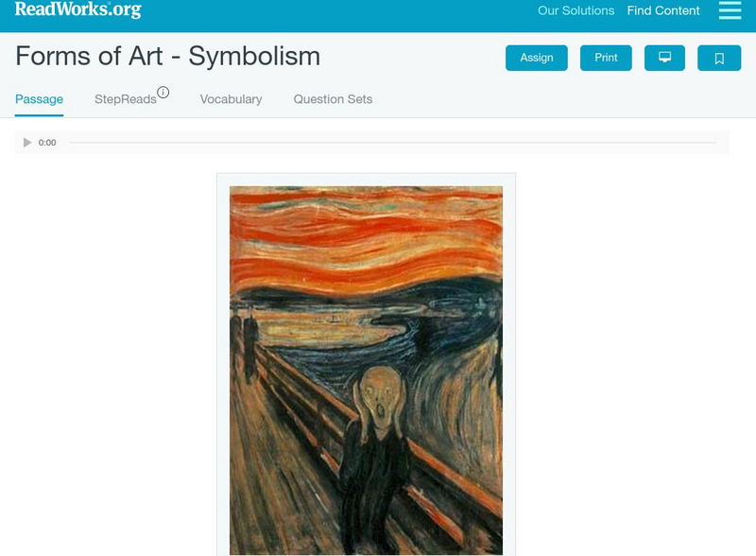756x556 pixels.
Task: Click the Print button
Action: 606,58
